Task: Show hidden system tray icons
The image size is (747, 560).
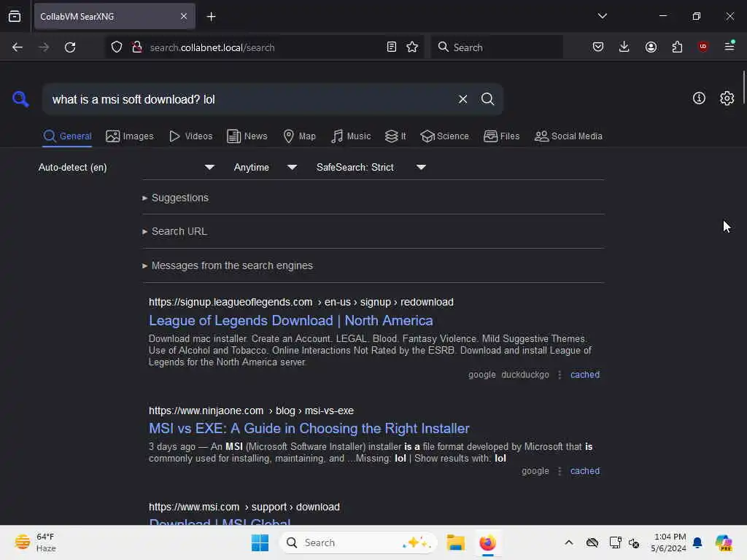Action: coord(569,542)
